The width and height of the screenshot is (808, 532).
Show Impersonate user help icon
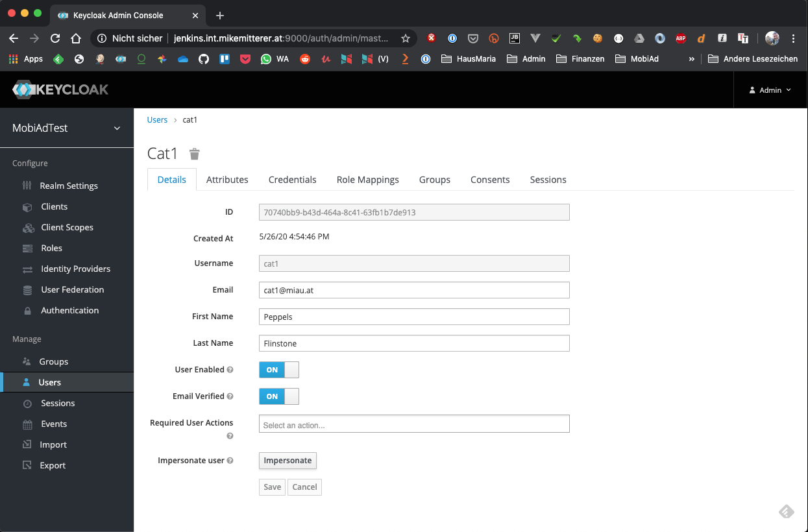(x=230, y=461)
